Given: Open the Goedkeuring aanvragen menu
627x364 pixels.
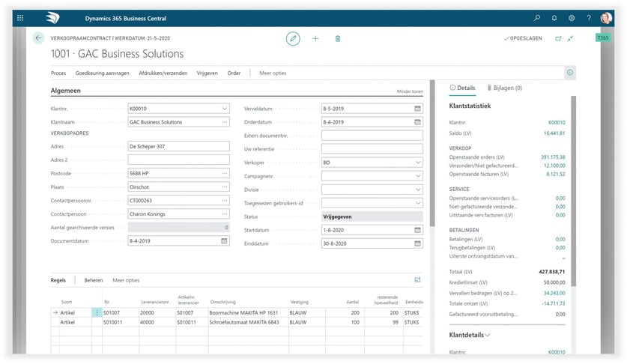Looking at the screenshot, I should (103, 73).
